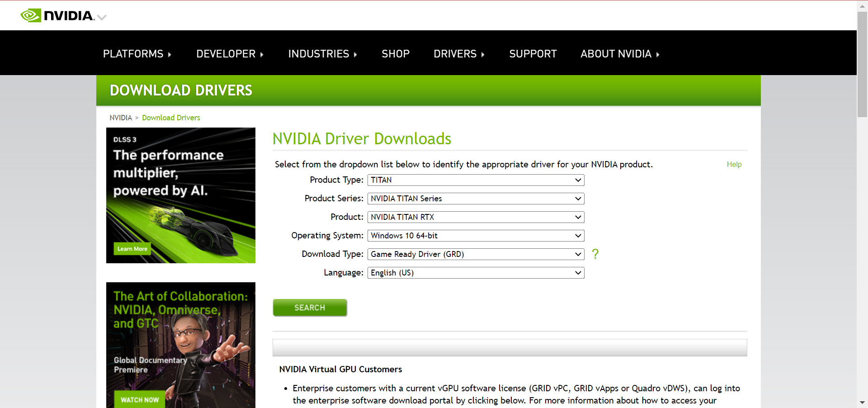
Task: Click the NVIDIA Virtual GPU Customers heading
Action: coord(340,369)
